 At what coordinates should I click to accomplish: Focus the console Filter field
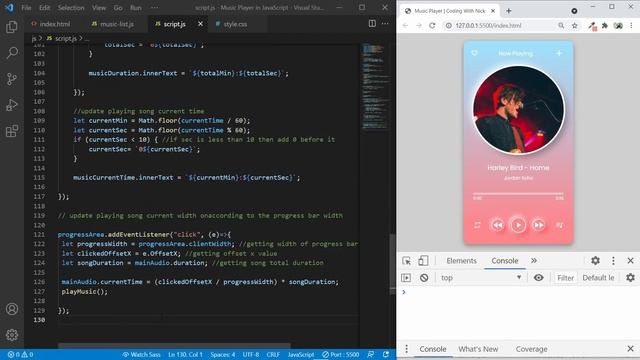click(565, 278)
